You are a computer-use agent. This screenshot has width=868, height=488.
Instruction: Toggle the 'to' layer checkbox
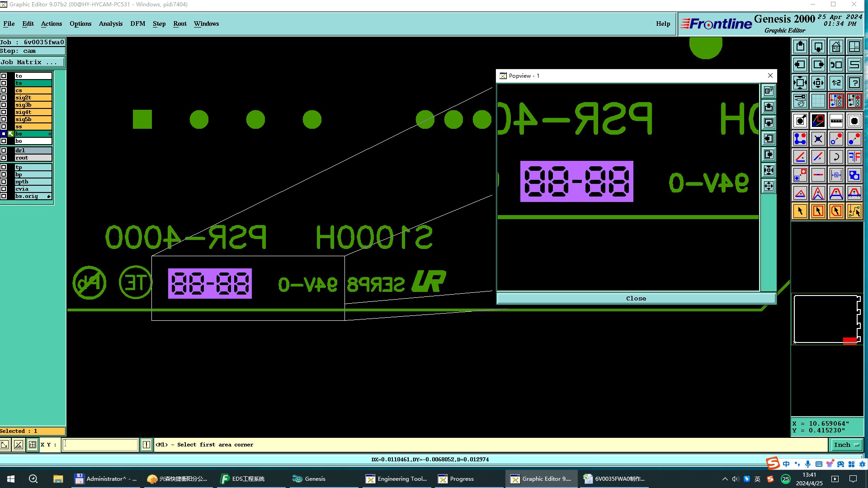click(x=4, y=76)
